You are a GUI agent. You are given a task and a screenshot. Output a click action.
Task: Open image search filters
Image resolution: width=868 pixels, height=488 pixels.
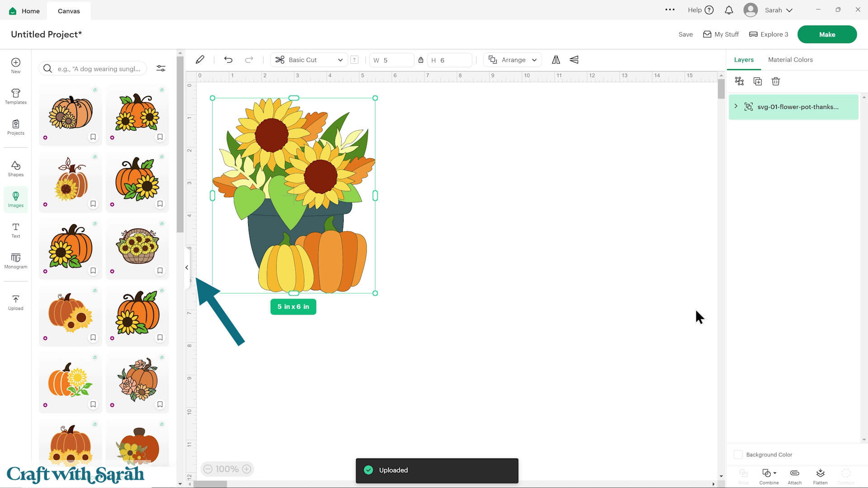click(x=161, y=68)
